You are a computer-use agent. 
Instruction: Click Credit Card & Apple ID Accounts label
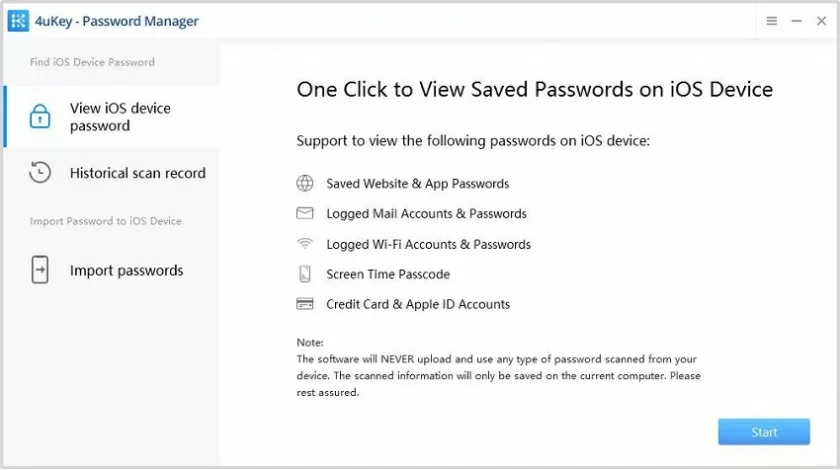point(418,304)
